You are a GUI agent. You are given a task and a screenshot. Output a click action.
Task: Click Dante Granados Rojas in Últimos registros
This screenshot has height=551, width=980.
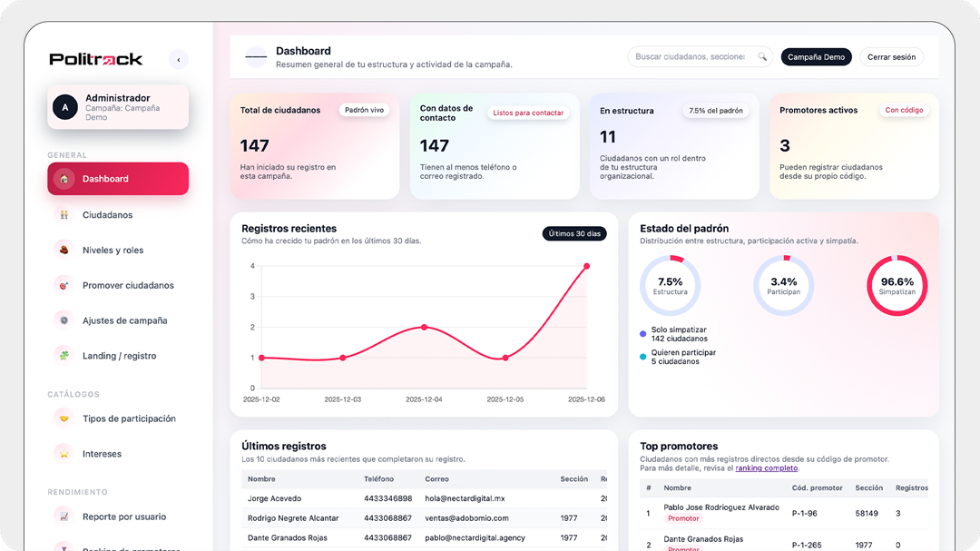(289, 538)
